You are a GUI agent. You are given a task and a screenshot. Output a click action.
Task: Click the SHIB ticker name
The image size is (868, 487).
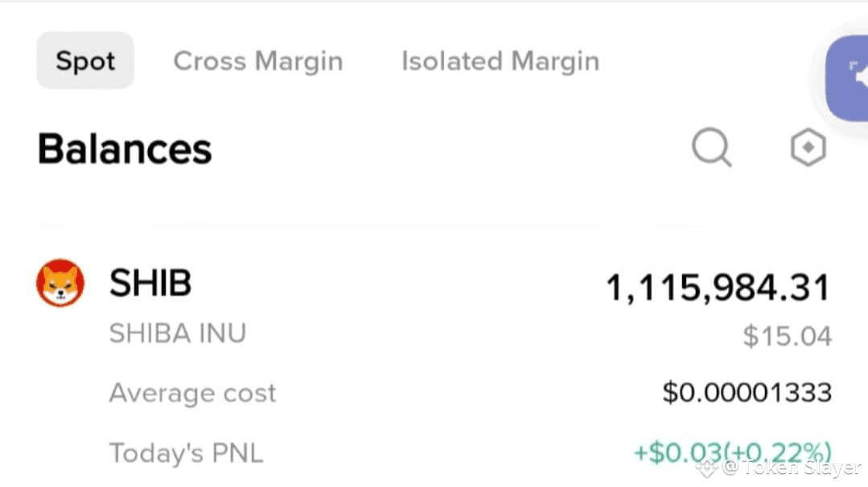coord(150,283)
